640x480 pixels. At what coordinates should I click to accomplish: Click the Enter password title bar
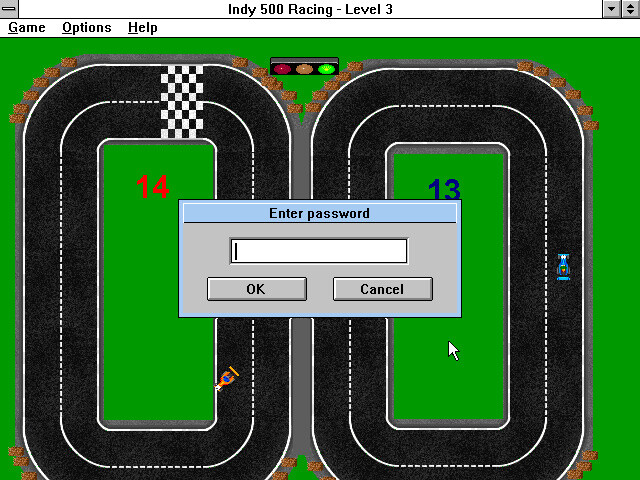pos(320,213)
